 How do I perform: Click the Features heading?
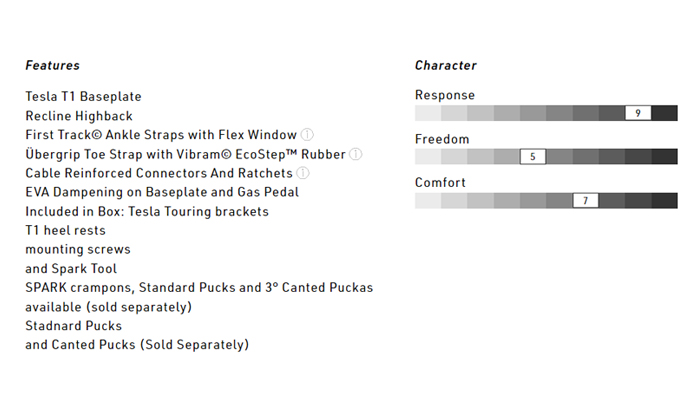tap(52, 66)
